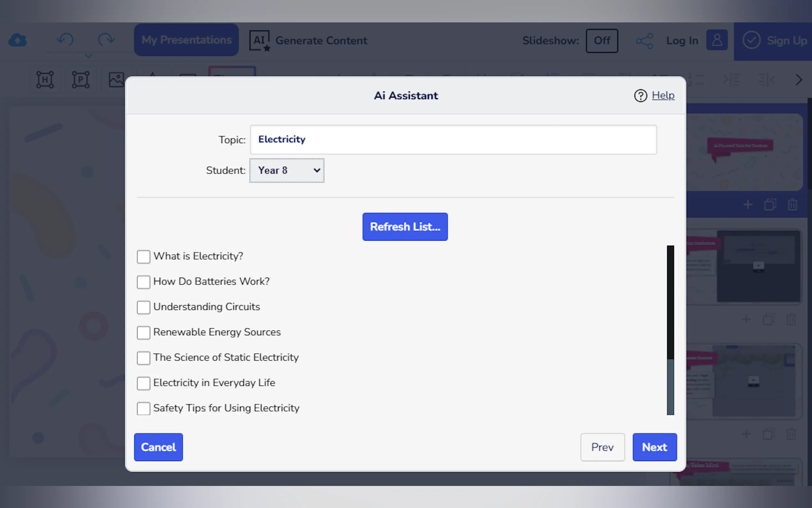Click the Next button
The width and height of the screenshot is (812, 508).
[x=654, y=447]
